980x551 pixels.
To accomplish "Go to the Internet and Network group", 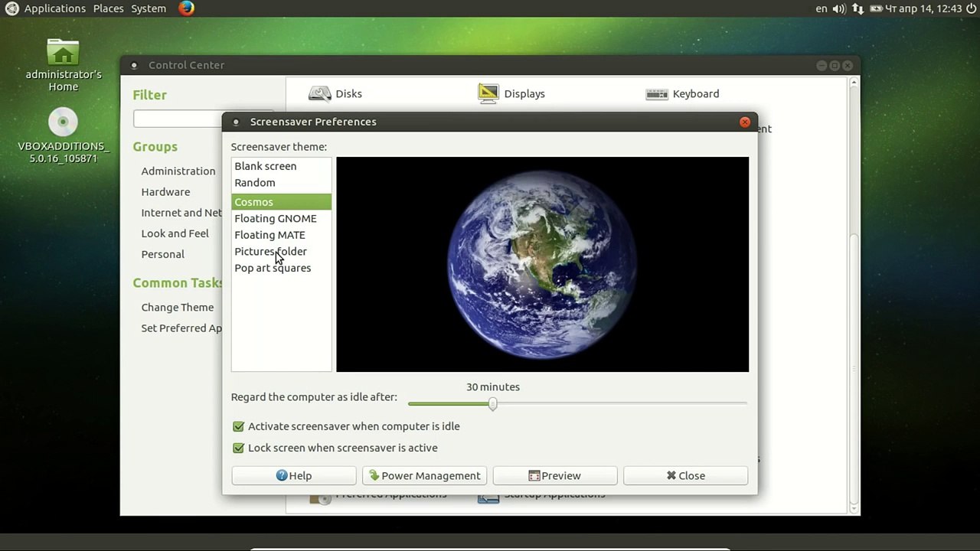I will click(x=181, y=213).
